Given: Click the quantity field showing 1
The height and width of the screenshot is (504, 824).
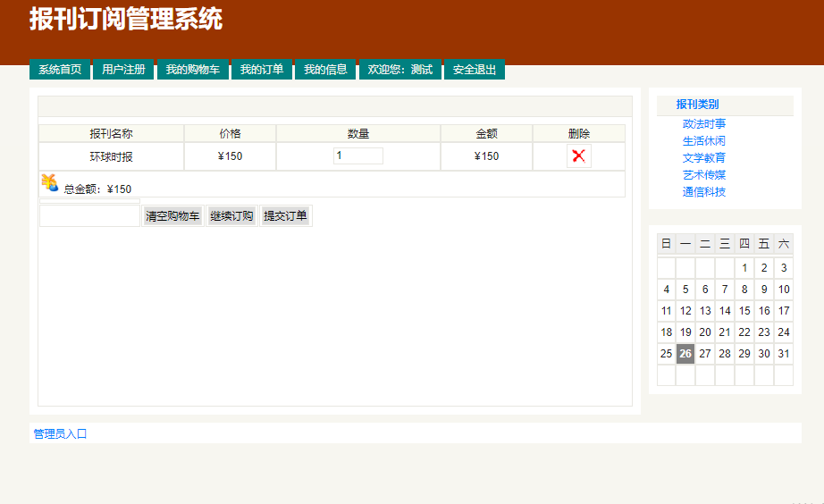Looking at the screenshot, I should (357, 155).
